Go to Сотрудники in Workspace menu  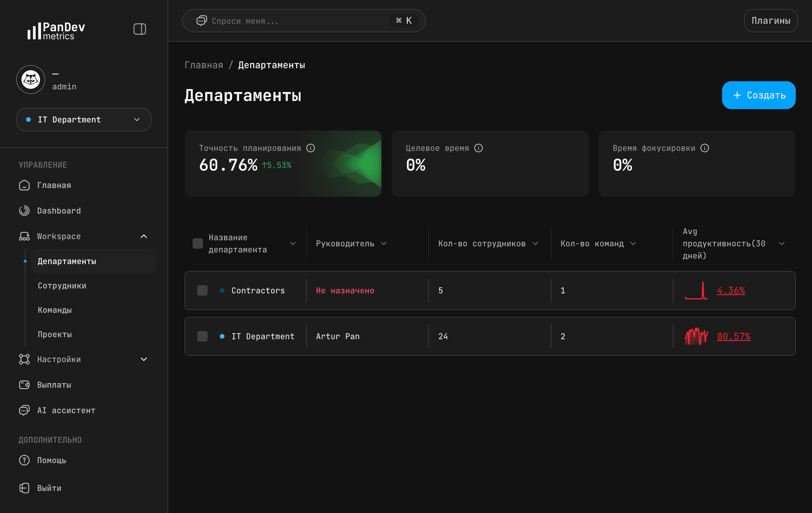(62, 286)
